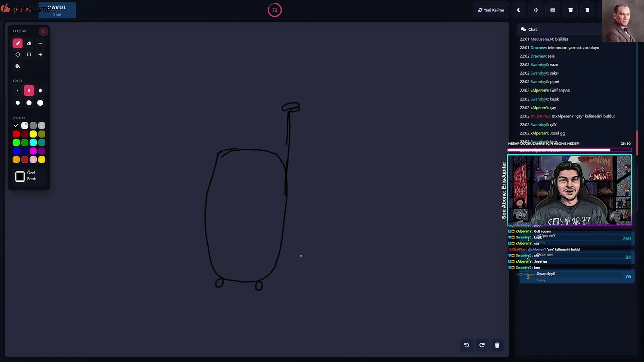
Task: Click chat message 'Draxnew: sele'
Action: tap(537, 56)
